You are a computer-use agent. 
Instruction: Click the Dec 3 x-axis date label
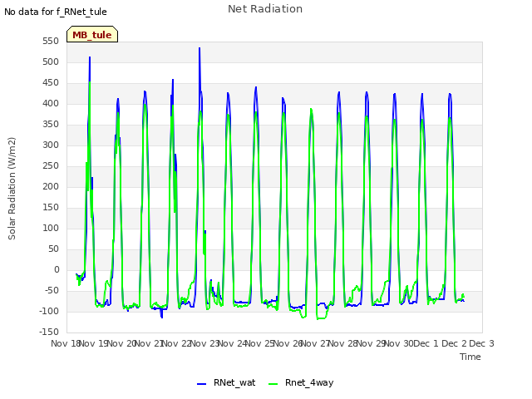point(482,343)
